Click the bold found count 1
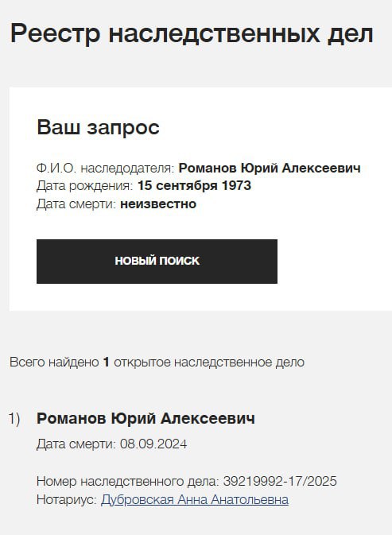Screen dimensions: 392x535 [x=106, y=362]
